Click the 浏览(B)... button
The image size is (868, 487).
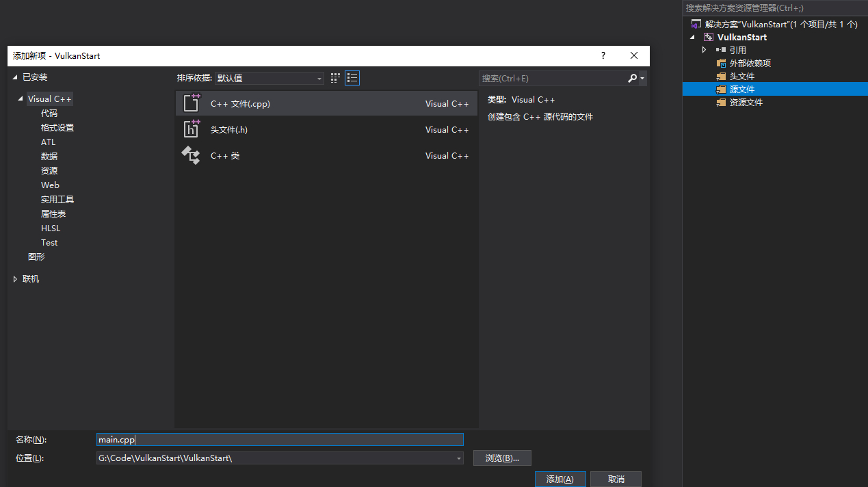[x=502, y=458]
